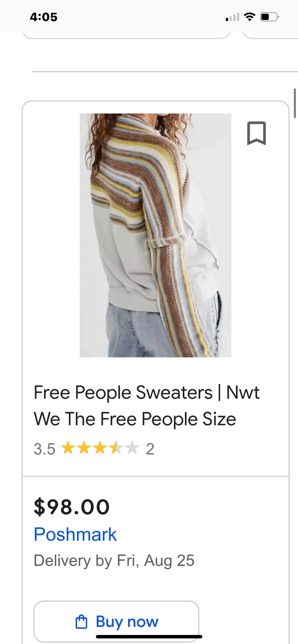
Task: Tap the 3.5 star rating
Action: pos(94,449)
